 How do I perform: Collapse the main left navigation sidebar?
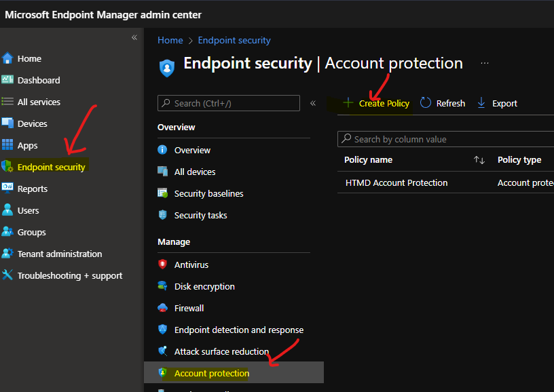pos(134,37)
